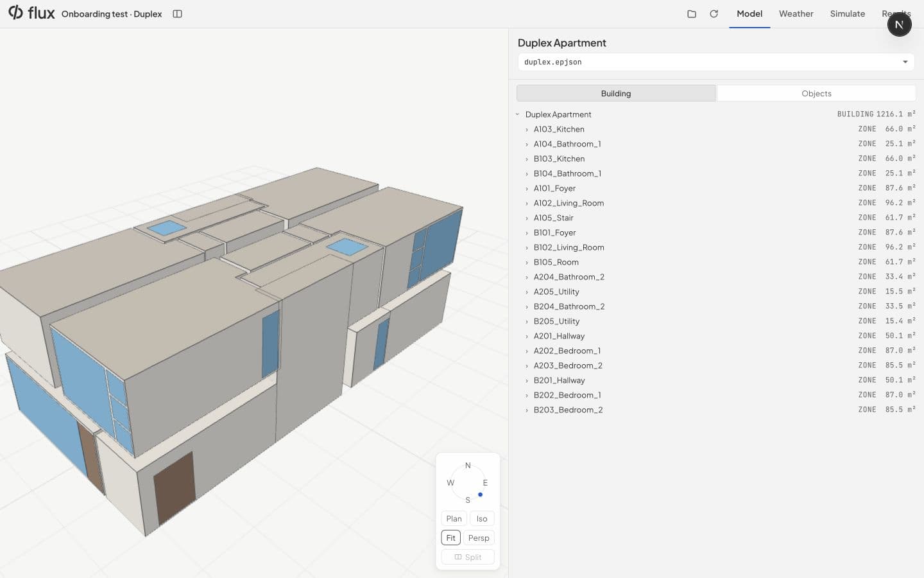Select the A201_Hallway row

(x=716, y=336)
